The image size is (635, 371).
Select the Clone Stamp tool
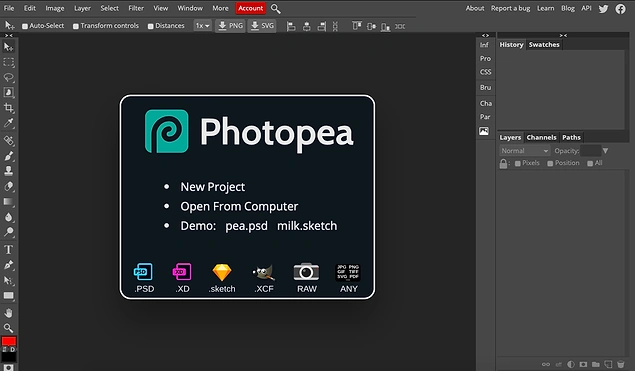9,171
